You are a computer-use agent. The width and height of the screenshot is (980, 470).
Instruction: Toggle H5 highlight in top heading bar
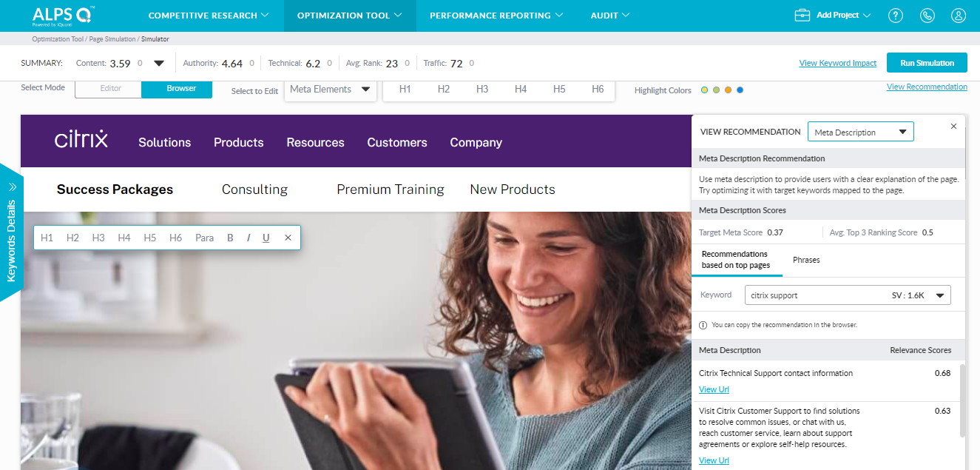click(559, 89)
